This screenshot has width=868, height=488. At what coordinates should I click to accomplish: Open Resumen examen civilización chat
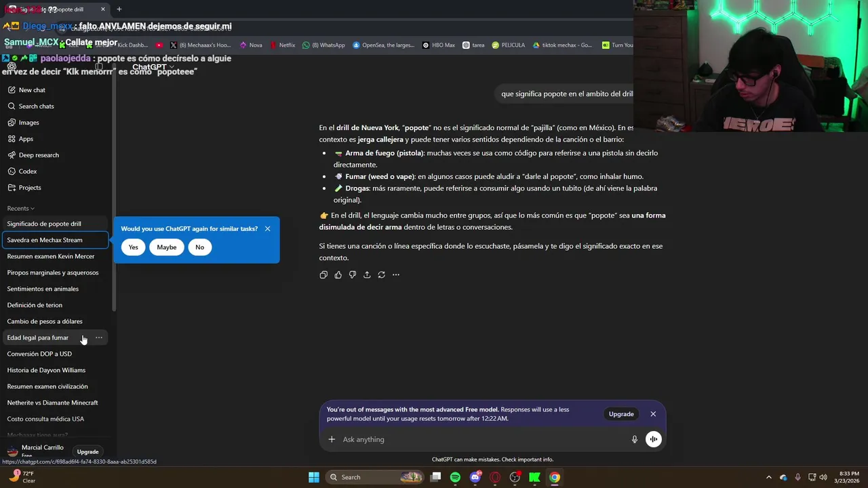pyautogui.click(x=55, y=386)
